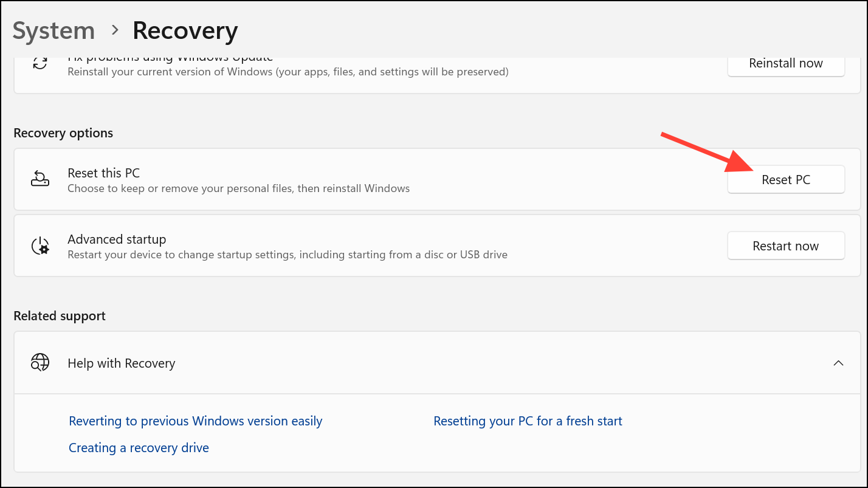Click the Restart now button
This screenshot has width=868, height=488.
786,246
